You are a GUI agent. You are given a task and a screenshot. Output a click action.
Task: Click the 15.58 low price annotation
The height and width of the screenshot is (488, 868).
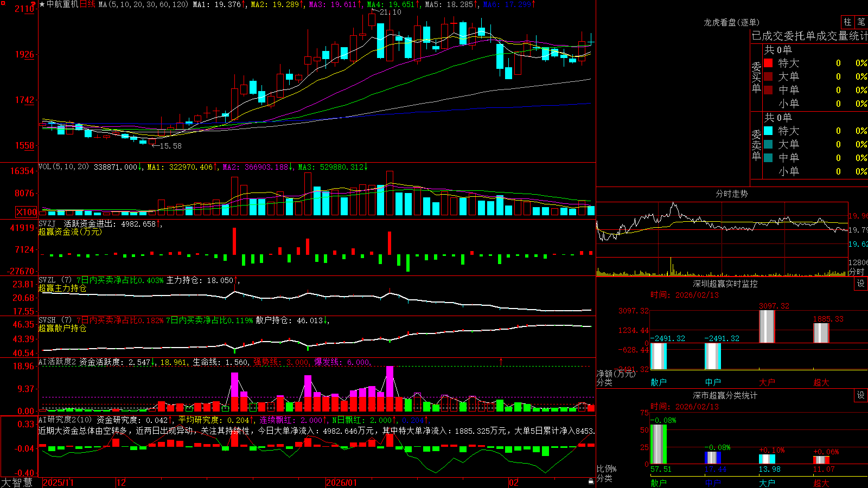click(x=170, y=146)
